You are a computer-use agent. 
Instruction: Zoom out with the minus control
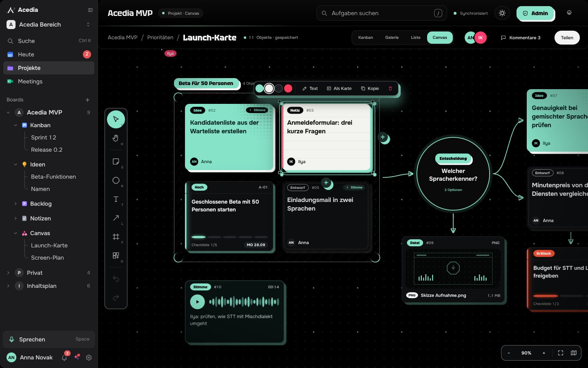pyautogui.click(x=509, y=353)
